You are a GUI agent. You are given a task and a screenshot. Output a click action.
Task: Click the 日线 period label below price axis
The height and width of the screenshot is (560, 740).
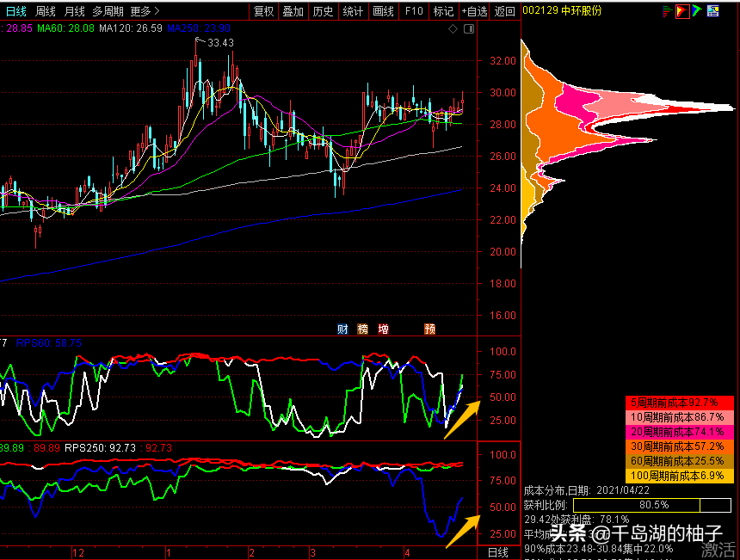[498, 552]
